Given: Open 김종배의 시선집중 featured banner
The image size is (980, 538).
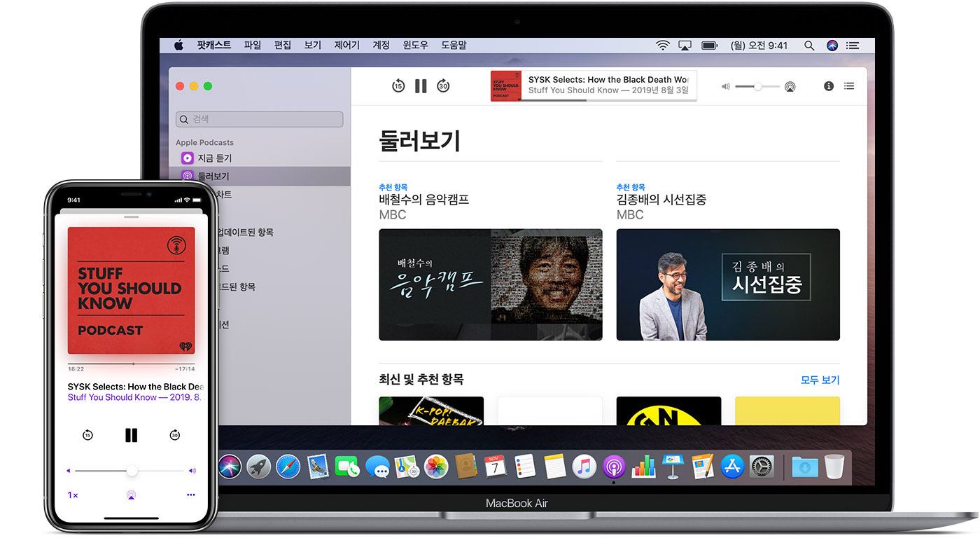Looking at the screenshot, I should (728, 284).
